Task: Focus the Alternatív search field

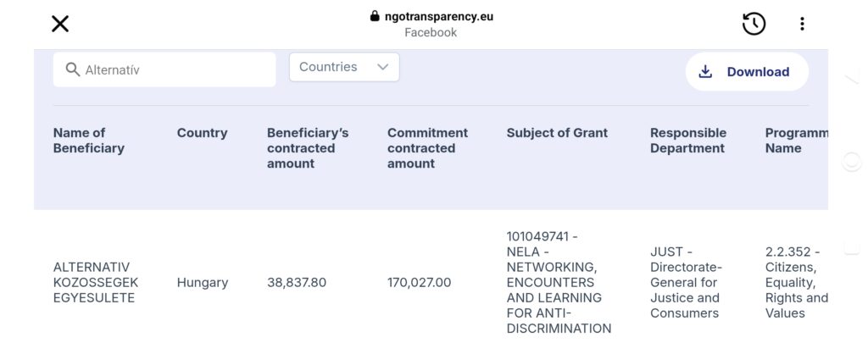Action: 164,69
